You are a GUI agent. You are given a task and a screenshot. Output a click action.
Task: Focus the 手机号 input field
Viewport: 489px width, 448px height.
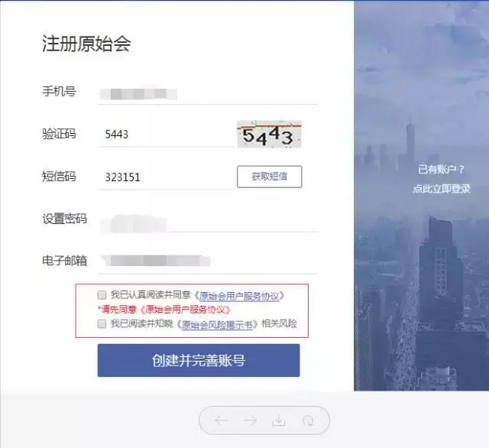[208, 93]
